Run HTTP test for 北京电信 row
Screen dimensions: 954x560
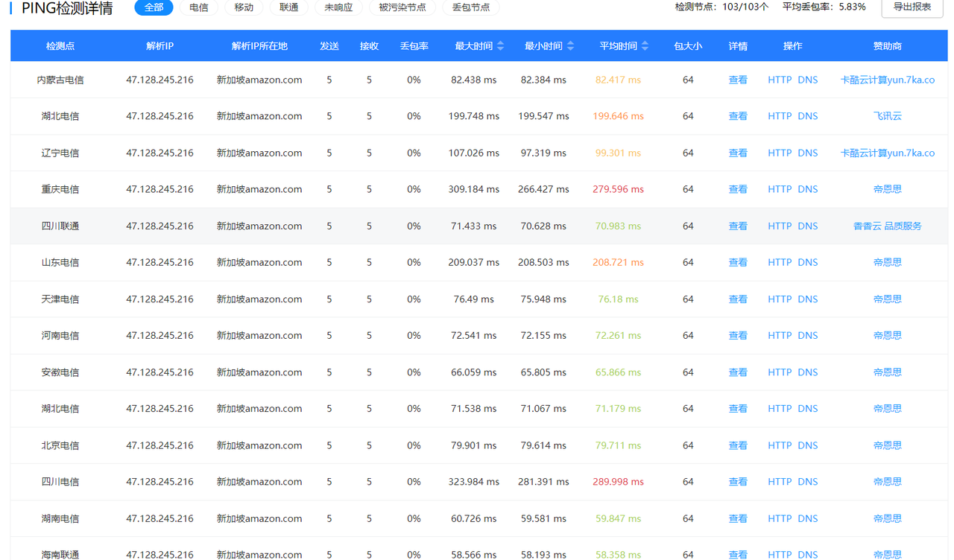[x=780, y=445]
